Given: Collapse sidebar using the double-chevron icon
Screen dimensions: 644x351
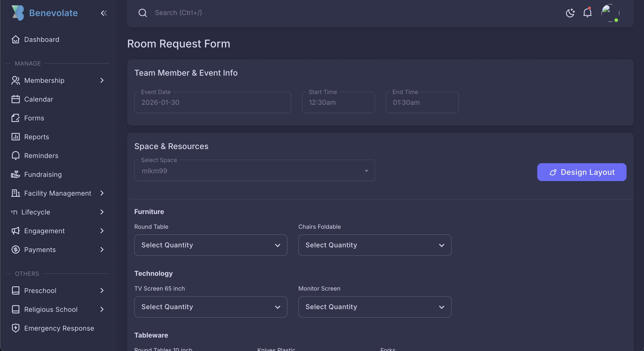Looking at the screenshot, I should tap(104, 13).
